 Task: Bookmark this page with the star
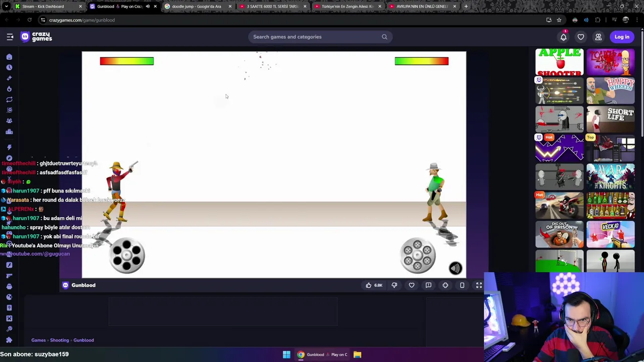[x=559, y=20]
